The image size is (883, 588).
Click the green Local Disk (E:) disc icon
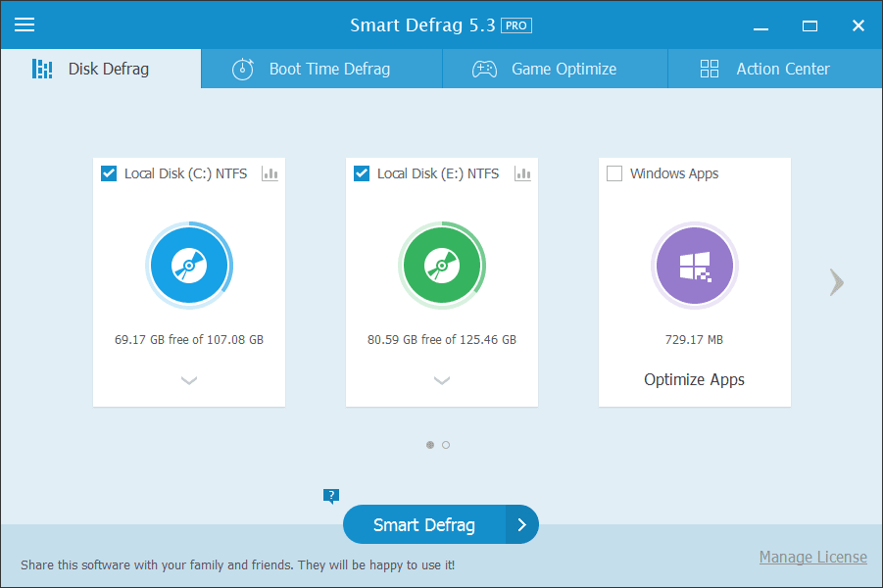coord(442,266)
